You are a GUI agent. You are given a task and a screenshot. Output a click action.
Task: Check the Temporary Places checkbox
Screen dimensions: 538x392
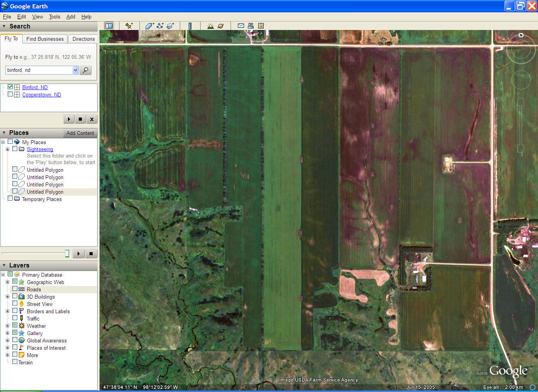pyautogui.click(x=10, y=199)
